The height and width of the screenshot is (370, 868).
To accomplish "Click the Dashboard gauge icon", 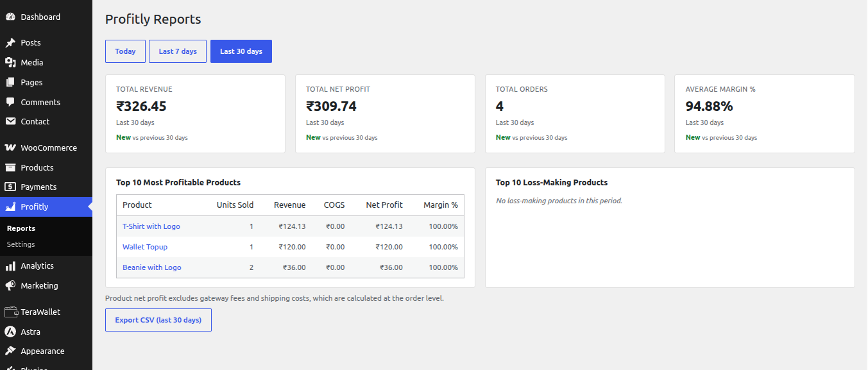I will coord(10,17).
